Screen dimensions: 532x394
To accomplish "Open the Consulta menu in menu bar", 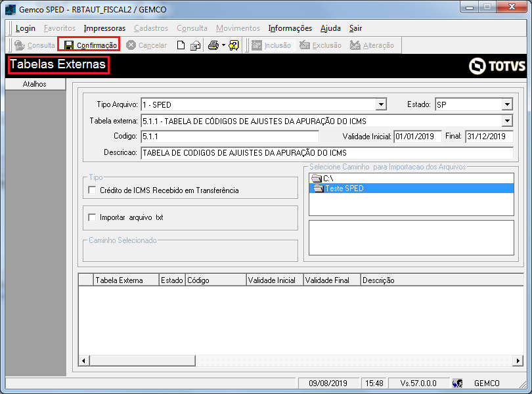I will click(192, 28).
